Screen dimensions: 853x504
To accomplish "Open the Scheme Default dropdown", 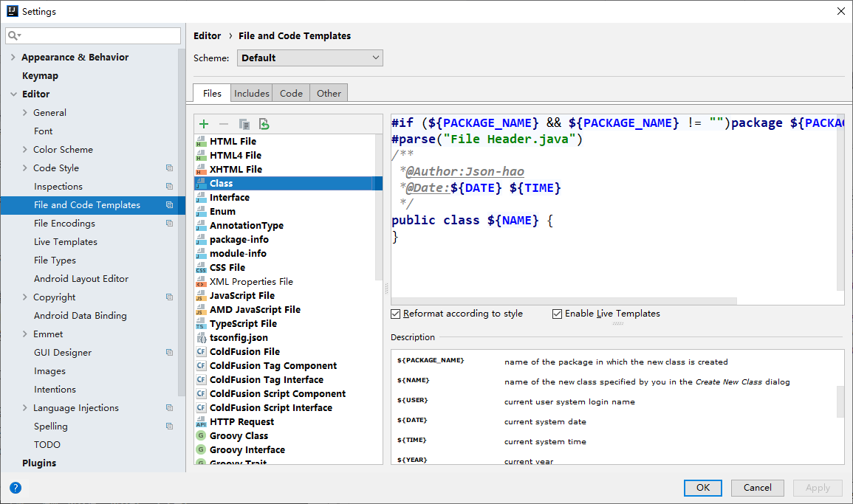I will (310, 58).
